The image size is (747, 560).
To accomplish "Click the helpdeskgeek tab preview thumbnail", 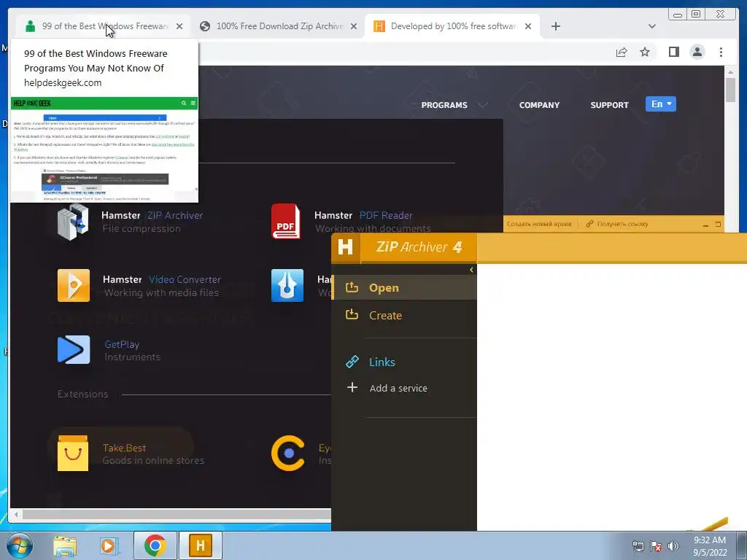I will pyautogui.click(x=104, y=149).
